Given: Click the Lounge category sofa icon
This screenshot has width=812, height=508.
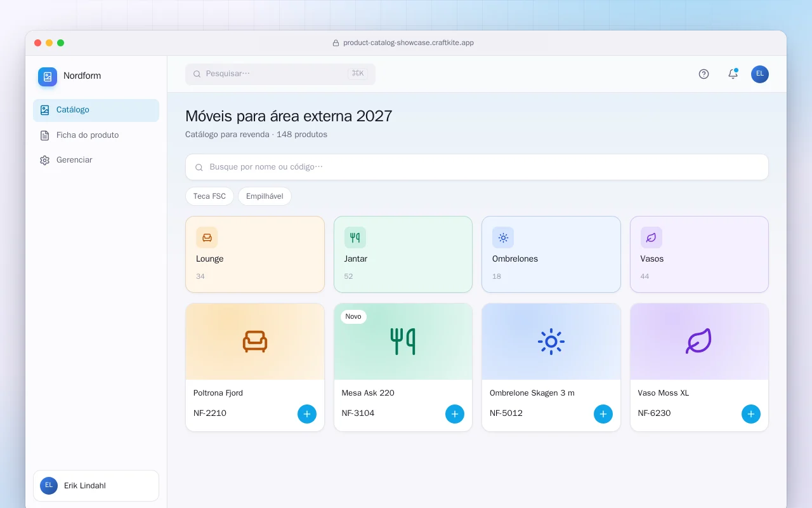Looking at the screenshot, I should (x=207, y=237).
